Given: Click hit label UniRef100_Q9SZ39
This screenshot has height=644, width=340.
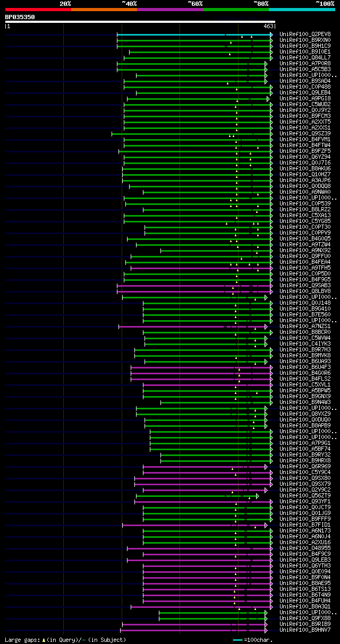Looking at the screenshot, I should pyautogui.click(x=305, y=134).
